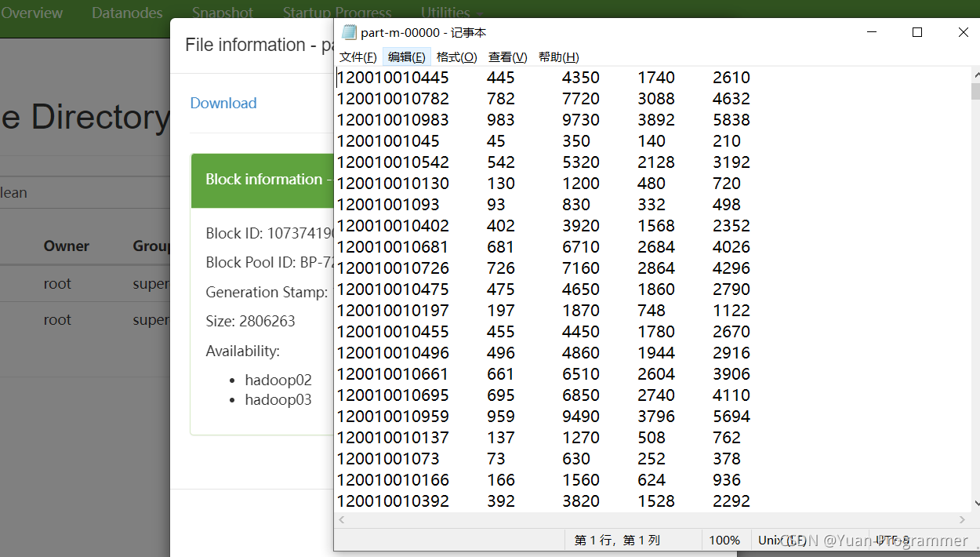Image resolution: width=980 pixels, height=557 pixels.
Task: Click the first root owner cell in table
Action: pyautogui.click(x=57, y=284)
